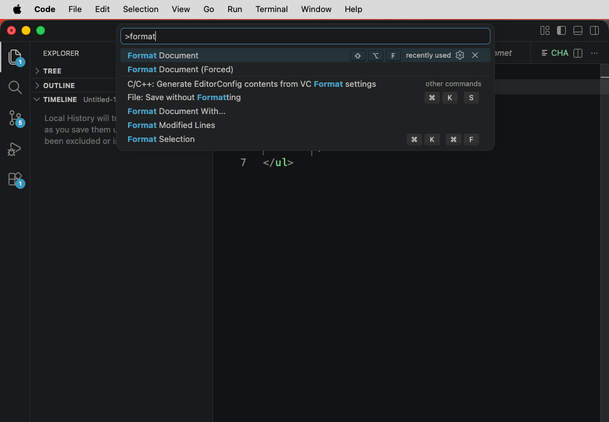Open the File menu
The image size is (609, 422).
[75, 9]
